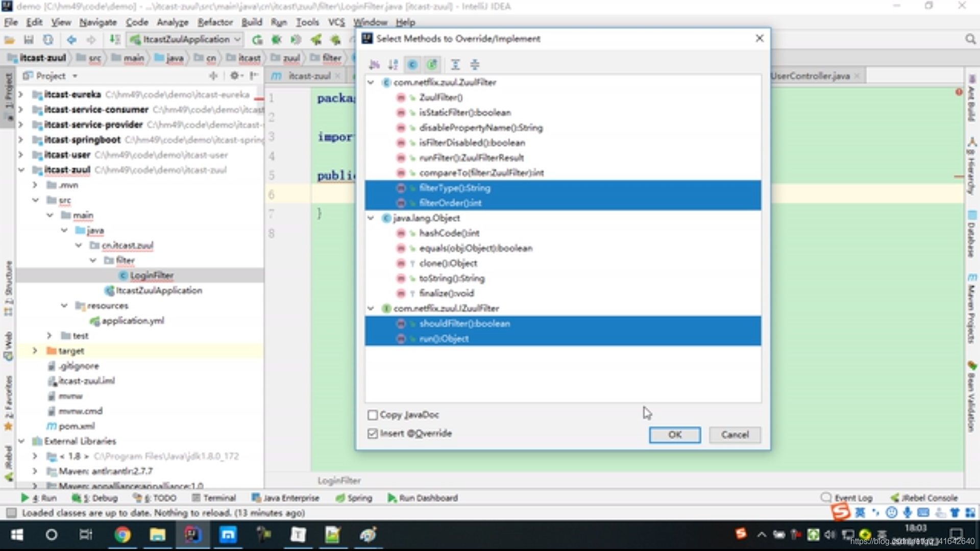The height and width of the screenshot is (551, 980).
Task: Open the File menu
Action: coord(11,22)
